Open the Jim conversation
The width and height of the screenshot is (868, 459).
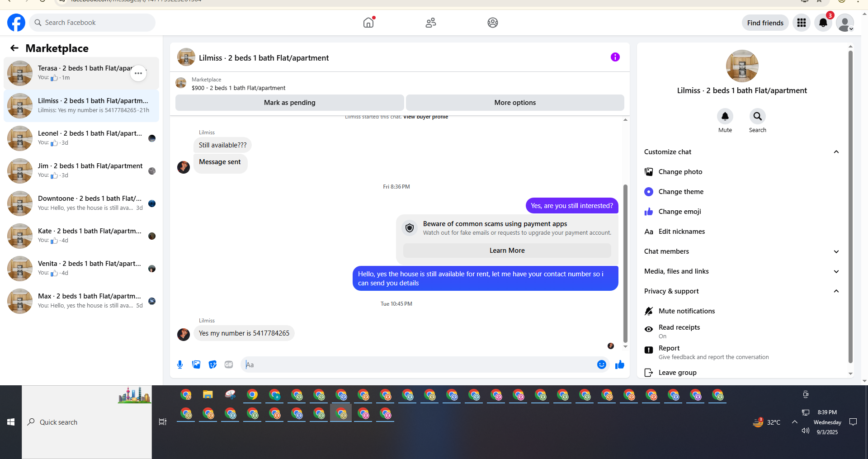click(x=81, y=171)
